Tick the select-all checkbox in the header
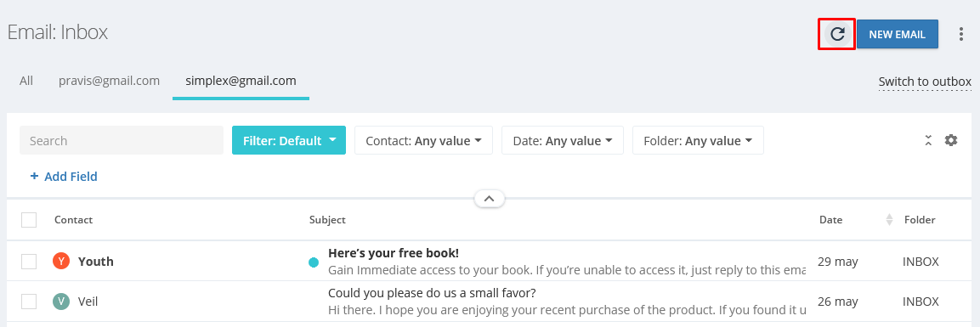980x327 pixels. pyautogui.click(x=29, y=220)
